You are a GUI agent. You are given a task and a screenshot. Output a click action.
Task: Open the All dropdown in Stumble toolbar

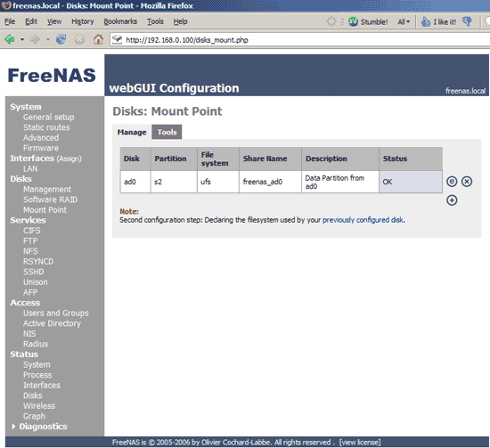[404, 22]
